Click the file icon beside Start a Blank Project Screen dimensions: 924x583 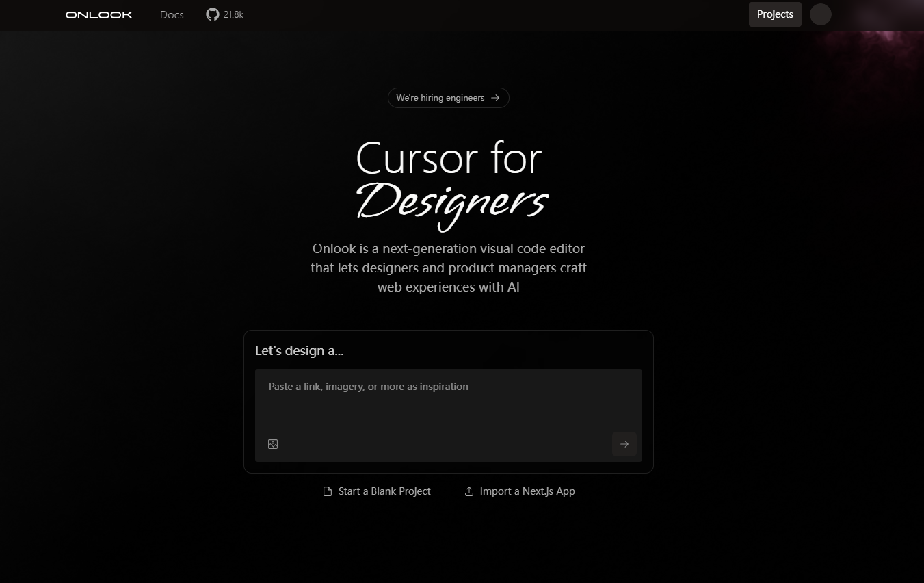tap(328, 491)
